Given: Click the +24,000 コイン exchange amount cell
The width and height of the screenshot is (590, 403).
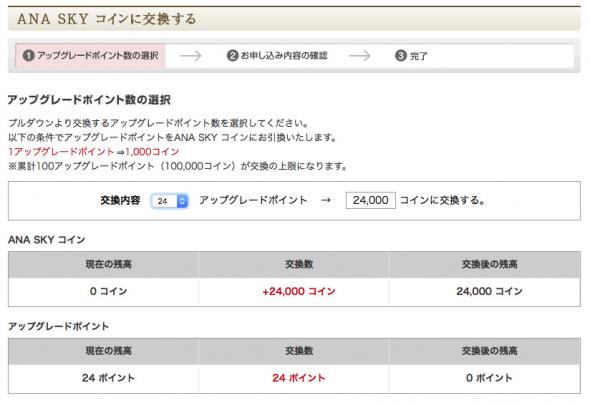Looking at the screenshot, I should click(299, 291).
